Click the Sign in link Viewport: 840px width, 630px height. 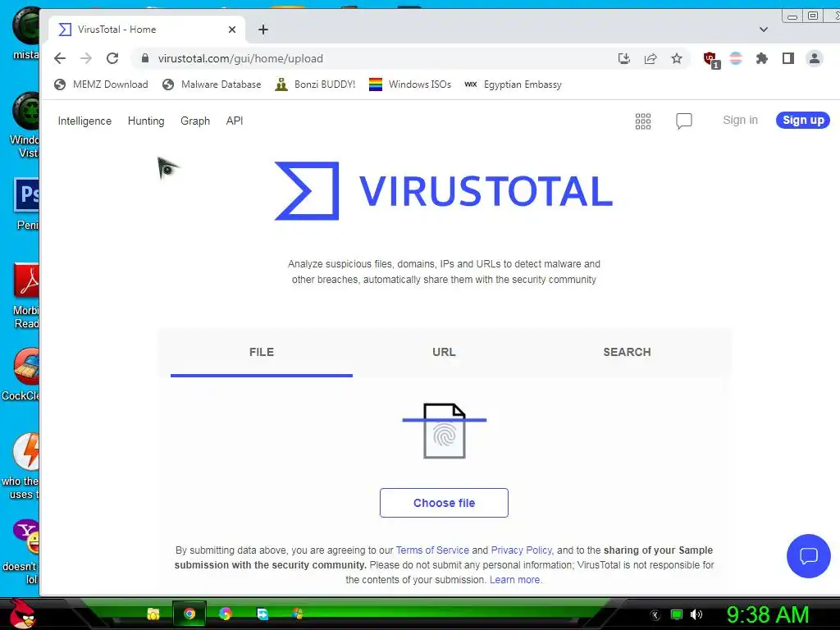[x=740, y=120]
